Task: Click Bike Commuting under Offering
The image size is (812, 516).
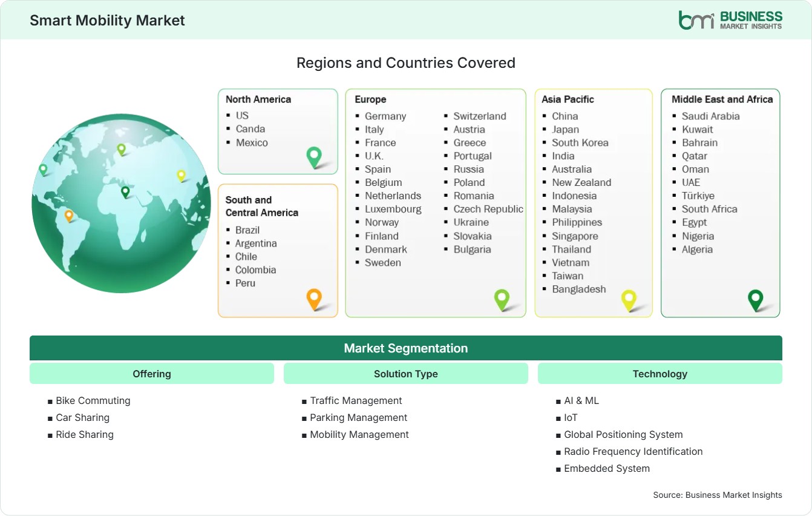Action: pos(93,401)
